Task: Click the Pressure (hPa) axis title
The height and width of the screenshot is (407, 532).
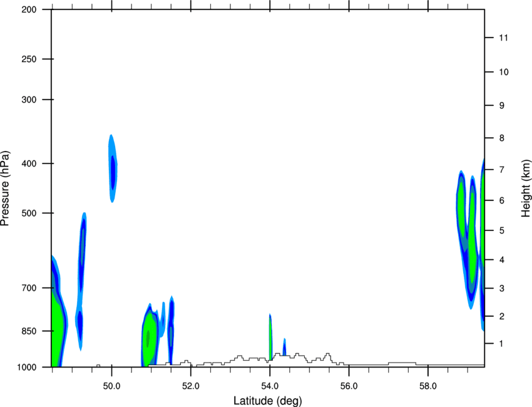Action: [5, 188]
